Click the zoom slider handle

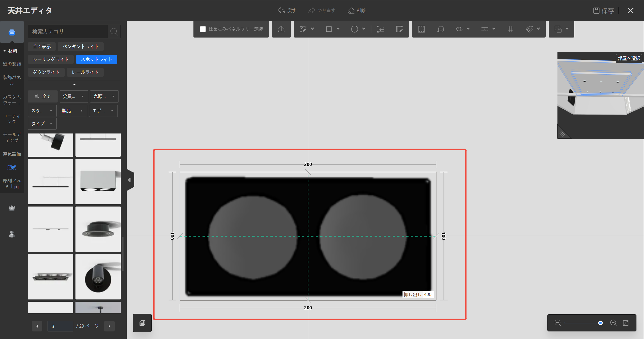tap(600, 323)
